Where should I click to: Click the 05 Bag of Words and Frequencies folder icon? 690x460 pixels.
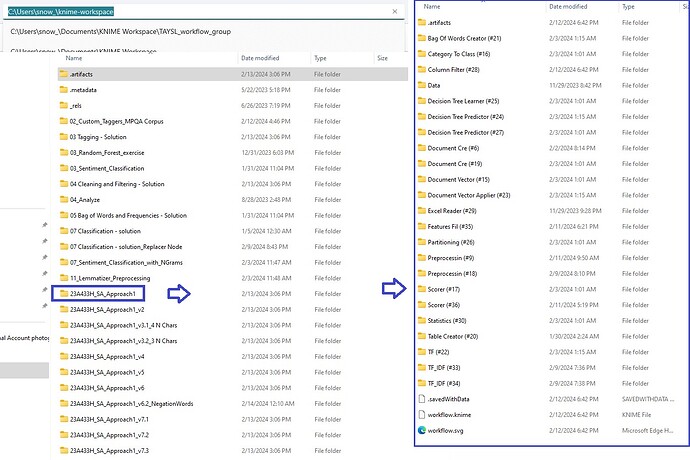[x=64, y=215]
